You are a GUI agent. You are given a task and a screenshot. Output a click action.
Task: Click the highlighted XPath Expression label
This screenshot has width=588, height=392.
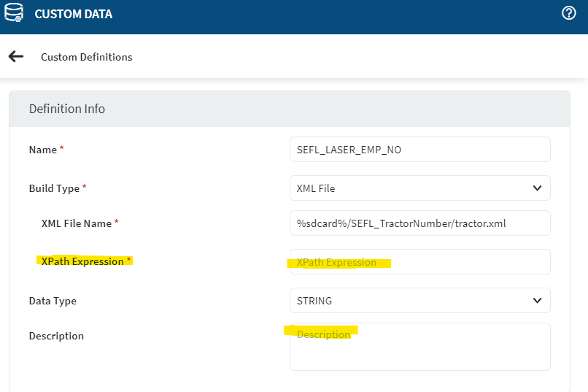(x=82, y=261)
